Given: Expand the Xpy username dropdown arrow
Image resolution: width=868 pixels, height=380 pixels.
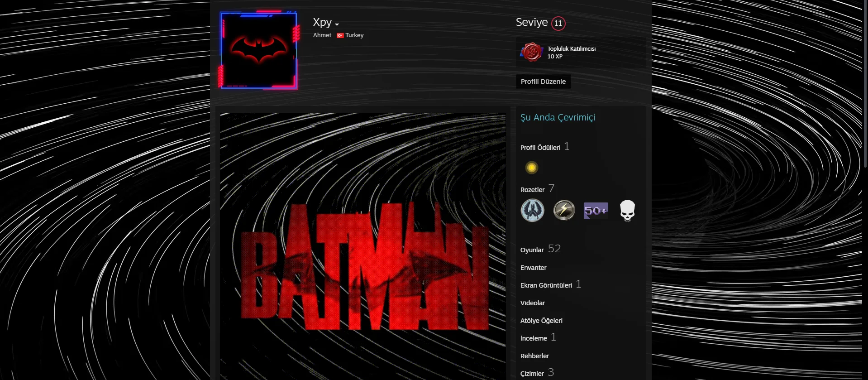Looking at the screenshot, I should (337, 24).
